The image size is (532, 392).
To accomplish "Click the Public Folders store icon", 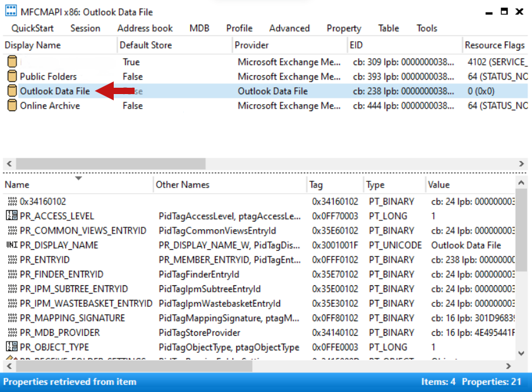I will click(12, 76).
